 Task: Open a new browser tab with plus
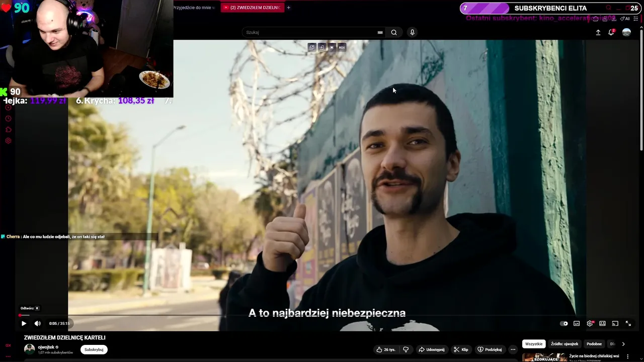coord(288,8)
